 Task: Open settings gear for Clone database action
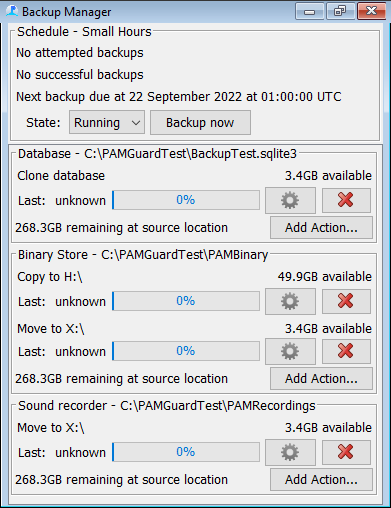[x=290, y=200]
